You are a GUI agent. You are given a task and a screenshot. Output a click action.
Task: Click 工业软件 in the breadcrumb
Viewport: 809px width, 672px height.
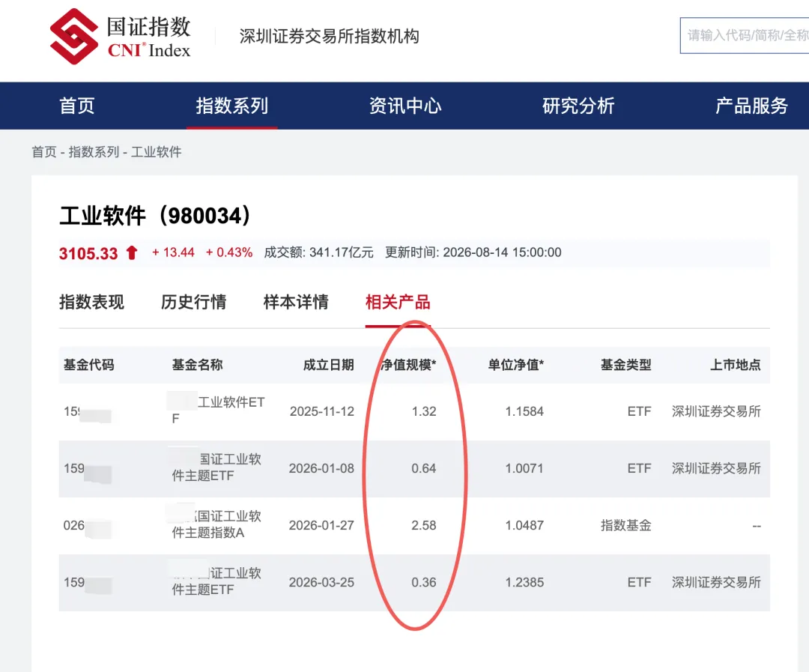click(x=157, y=152)
